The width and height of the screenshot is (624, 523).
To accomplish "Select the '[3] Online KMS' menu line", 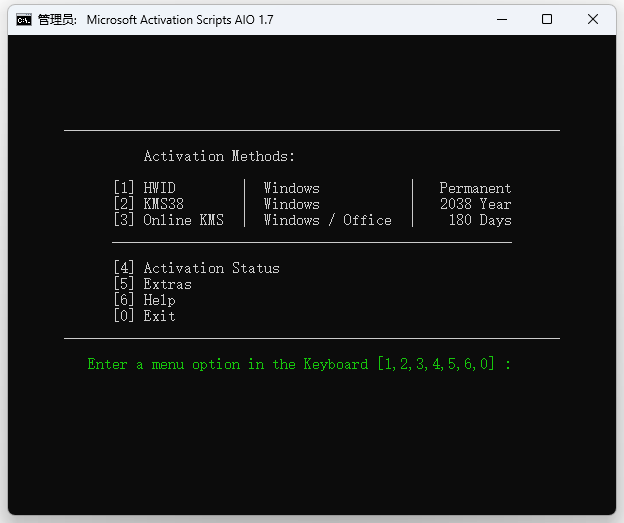I will pos(169,220).
